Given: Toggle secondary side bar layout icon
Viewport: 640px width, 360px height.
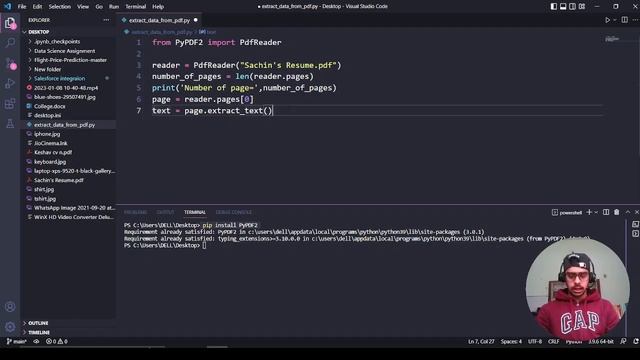Looking at the screenshot, I should coord(572,7).
